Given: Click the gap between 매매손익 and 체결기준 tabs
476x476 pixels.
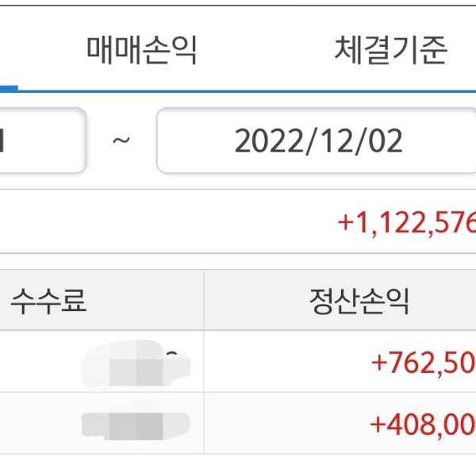Looking at the screenshot, I should point(266,51).
